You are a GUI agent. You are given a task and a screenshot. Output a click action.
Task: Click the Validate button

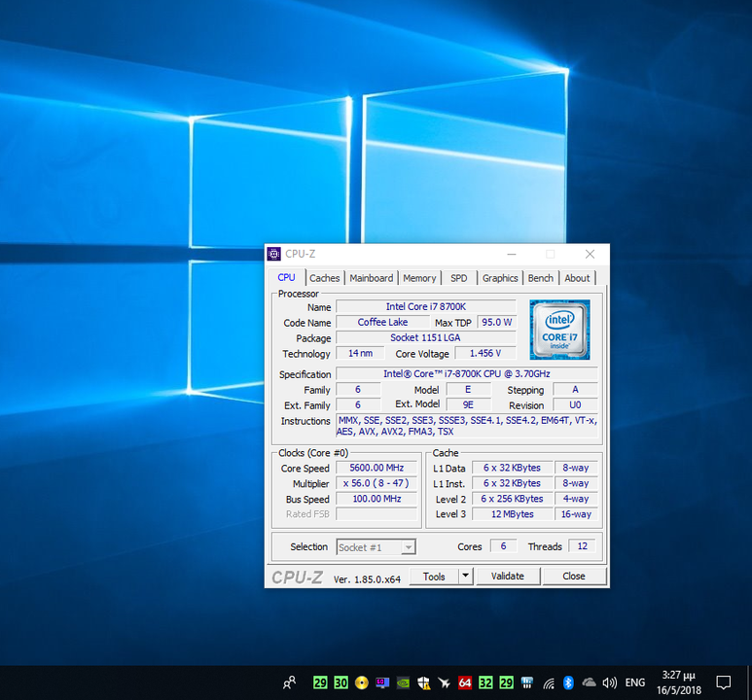[508, 577]
